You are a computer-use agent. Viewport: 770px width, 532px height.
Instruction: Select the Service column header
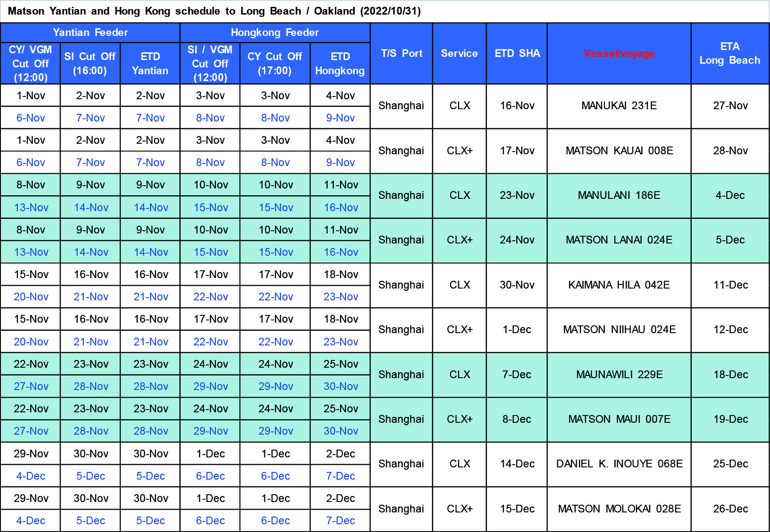tap(459, 54)
